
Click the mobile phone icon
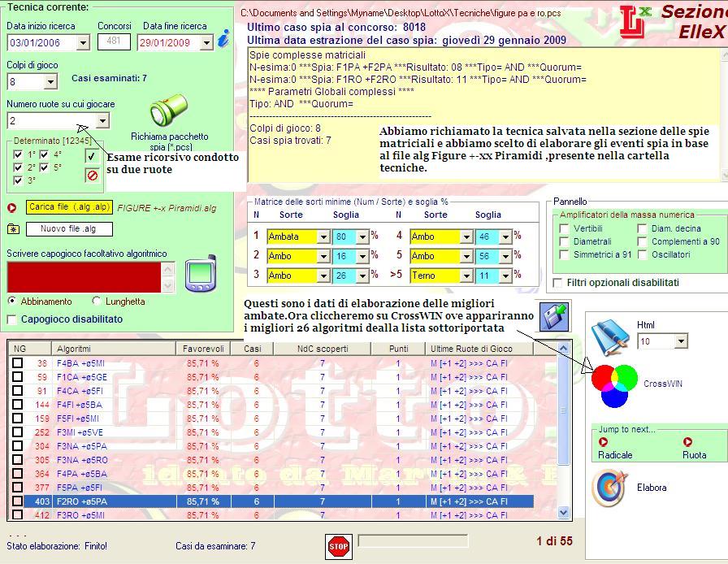pos(201,274)
